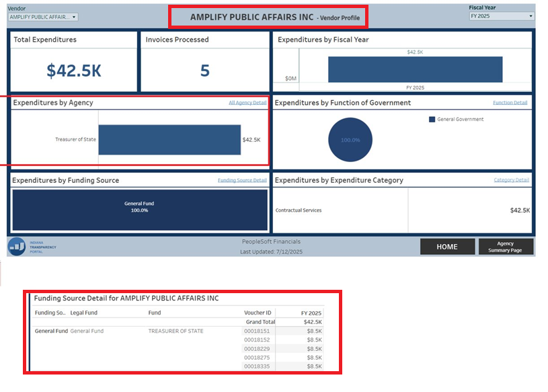548x392 pixels.
Task: Click the Indiana Transparency Portal logo
Action: coord(16,247)
